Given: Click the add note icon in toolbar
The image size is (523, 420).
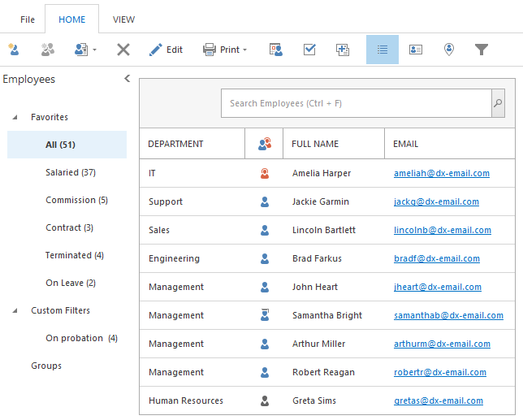Looking at the screenshot, I should (343, 50).
